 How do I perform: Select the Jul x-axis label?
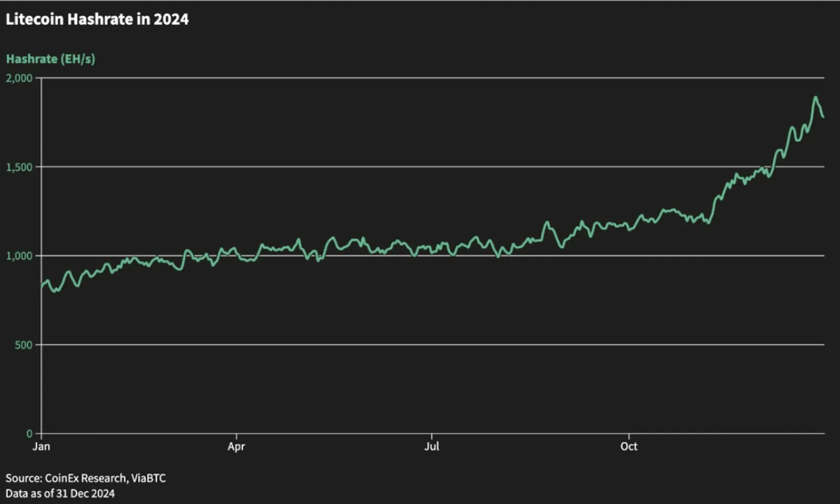tap(432, 446)
